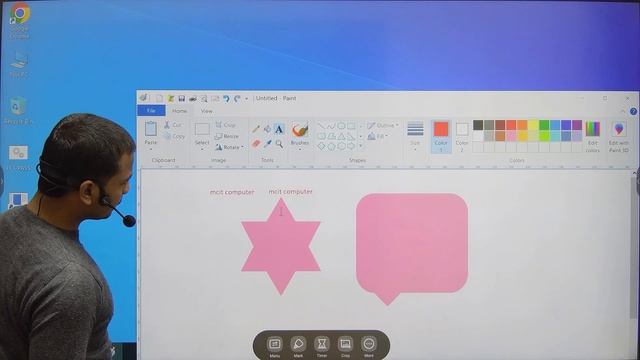
Task: Open the Size line thickness dropdown
Action: [415, 136]
